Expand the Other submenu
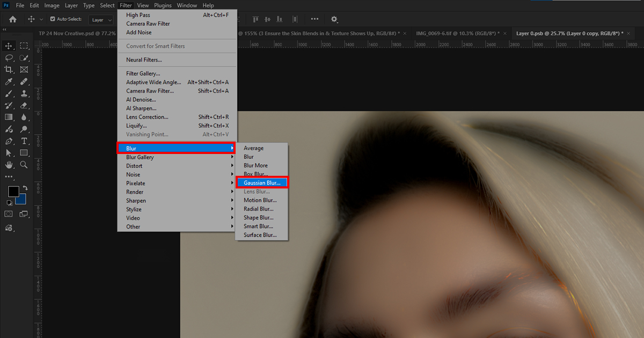This screenshot has width=644, height=338. pos(177,226)
